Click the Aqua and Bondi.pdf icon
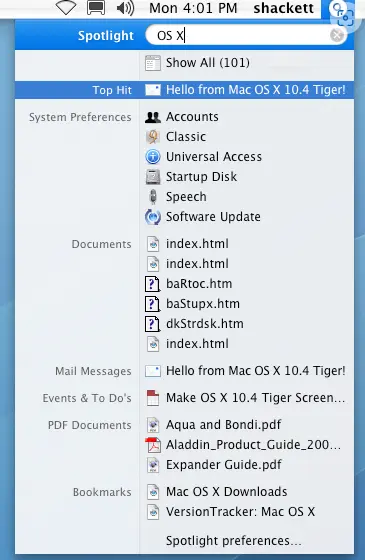 coord(153,425)
